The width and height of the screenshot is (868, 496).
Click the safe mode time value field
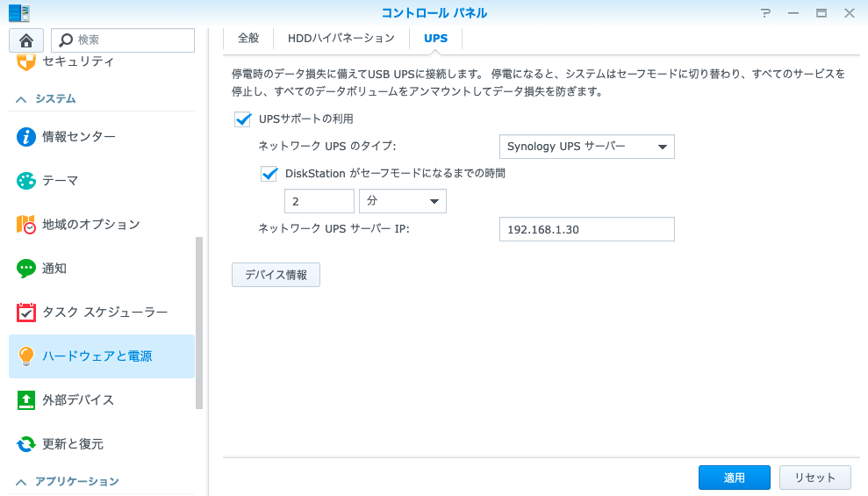[x=319, y=201]
